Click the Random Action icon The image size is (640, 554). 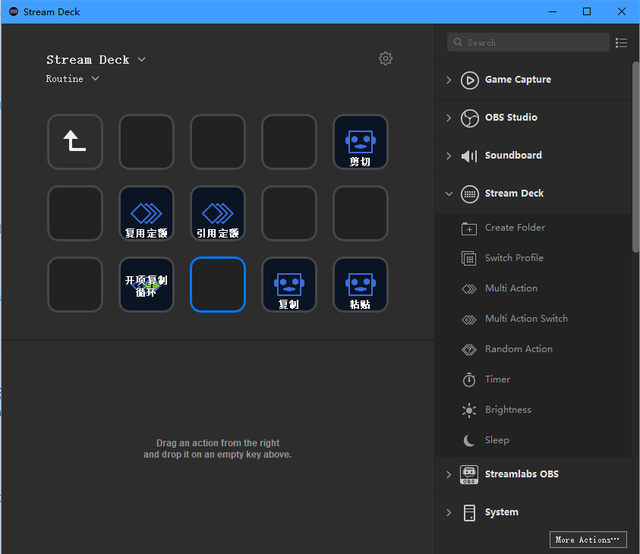tap(469, 349)
